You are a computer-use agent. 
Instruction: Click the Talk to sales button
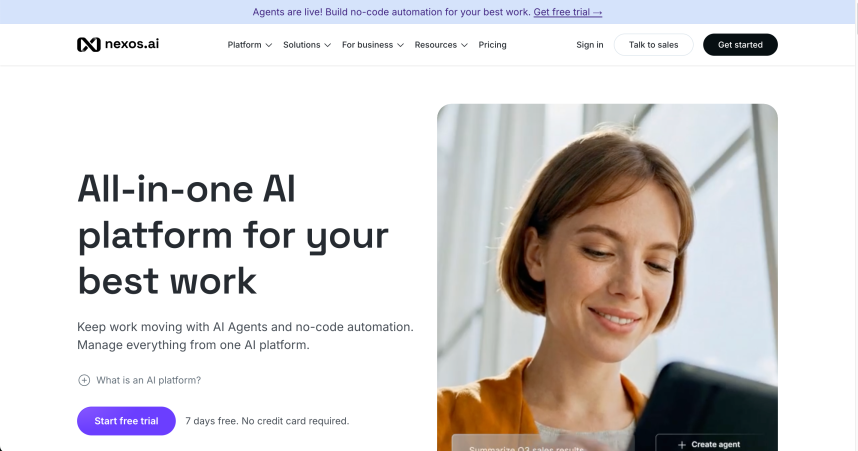[x=653, y=45]
